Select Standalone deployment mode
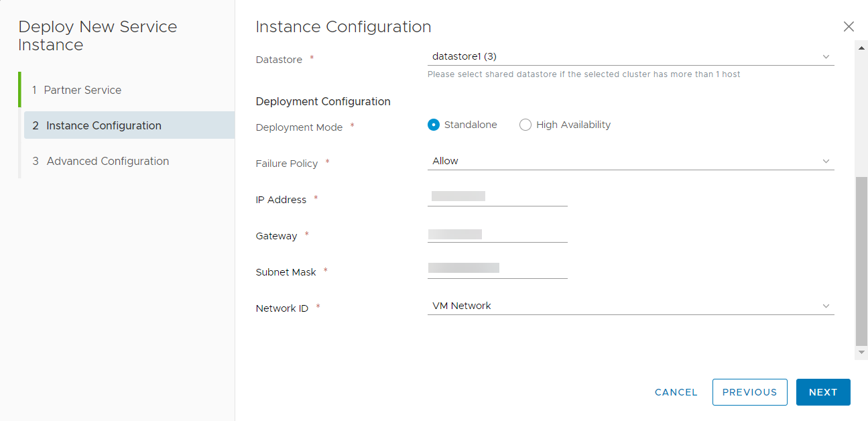This screenshot has width=868, height=421. tap(434, 125)
